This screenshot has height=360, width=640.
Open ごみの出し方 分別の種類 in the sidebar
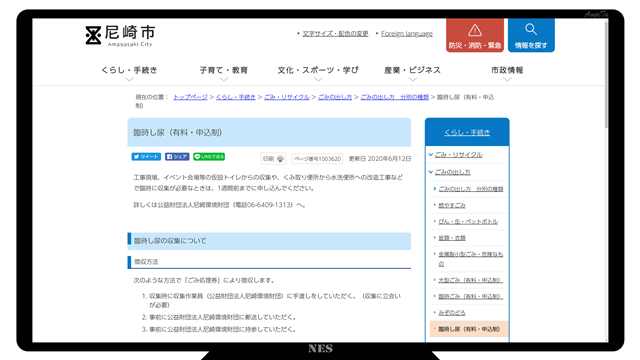[471, 189]
